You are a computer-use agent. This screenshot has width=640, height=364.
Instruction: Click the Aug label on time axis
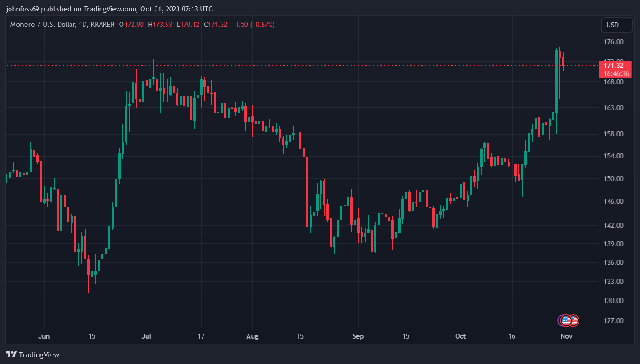click(252, 336)
